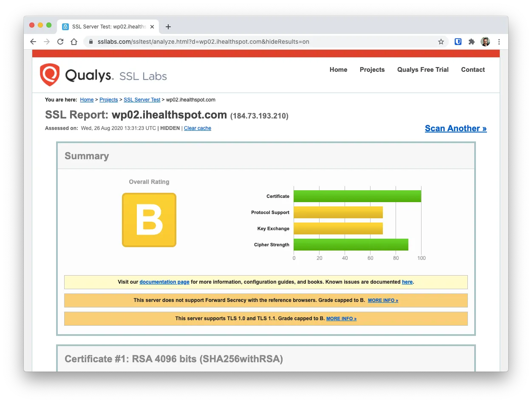Click the macOS red close window button
The image size is (532, 403).
[x=32, y=25]
